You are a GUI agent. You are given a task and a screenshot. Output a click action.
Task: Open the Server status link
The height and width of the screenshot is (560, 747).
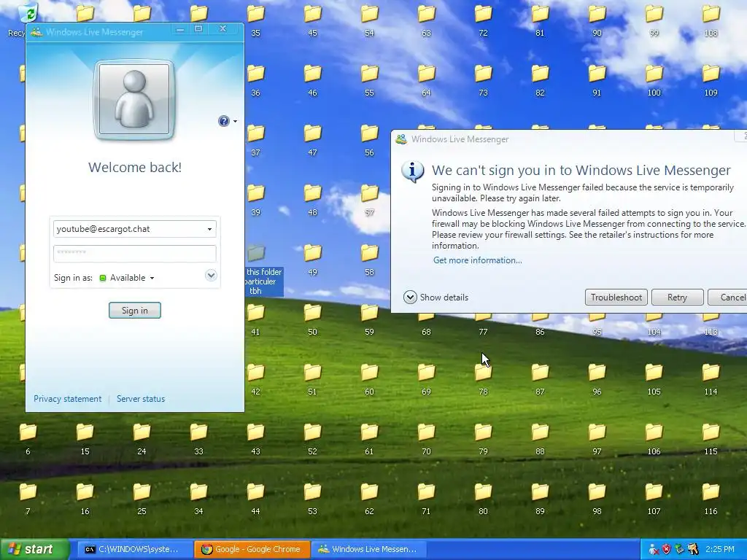coord(141,399)
